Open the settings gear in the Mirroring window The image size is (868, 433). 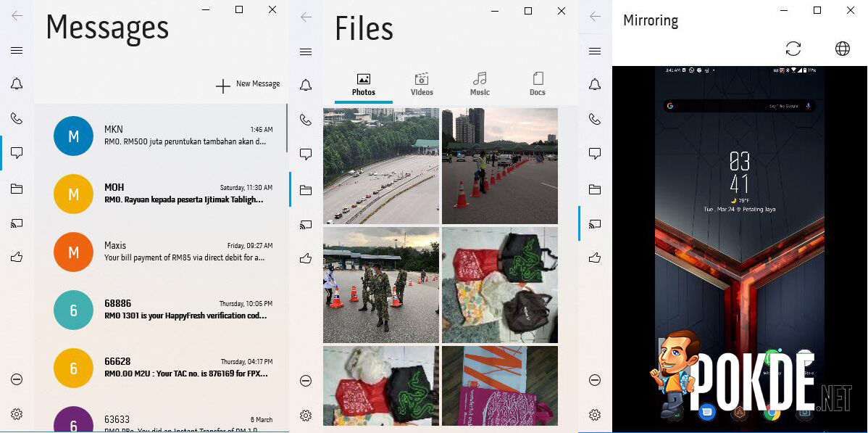[x=595, y=415]
